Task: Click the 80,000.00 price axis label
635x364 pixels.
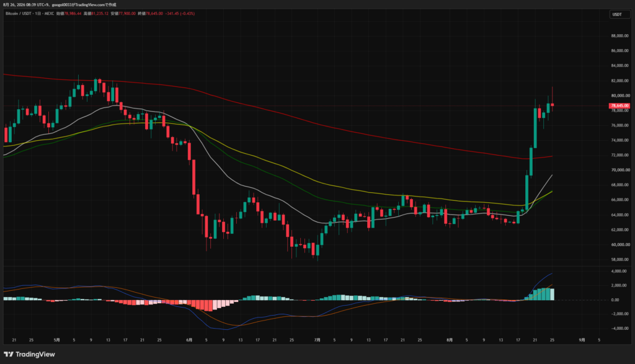Action: (x=619, y=95)
